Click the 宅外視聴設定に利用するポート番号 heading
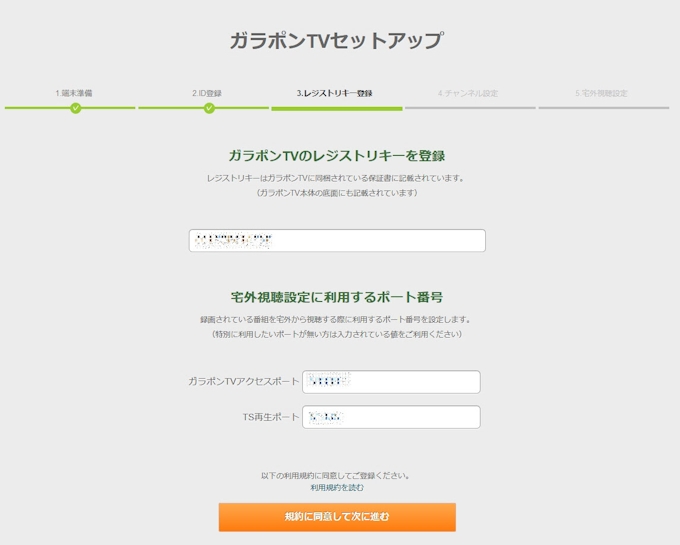680x545 pixels. [336, 297]
